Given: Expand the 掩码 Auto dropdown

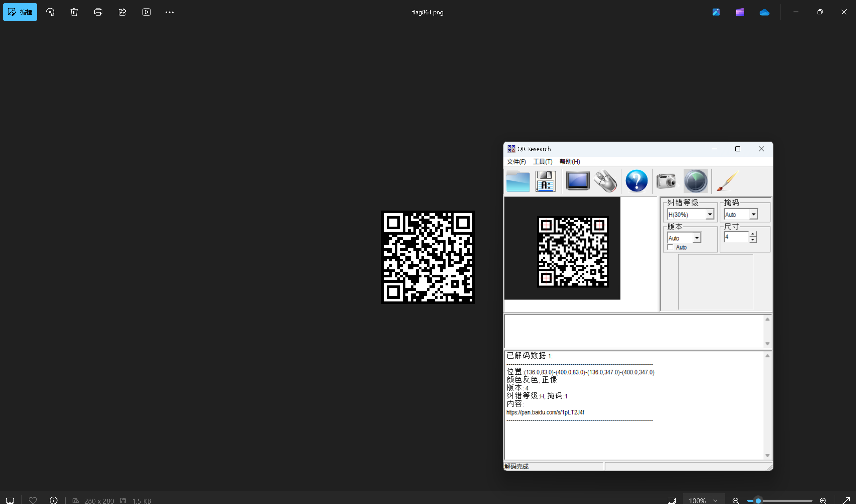Looking at the screenshot, I should click(753, 214).
